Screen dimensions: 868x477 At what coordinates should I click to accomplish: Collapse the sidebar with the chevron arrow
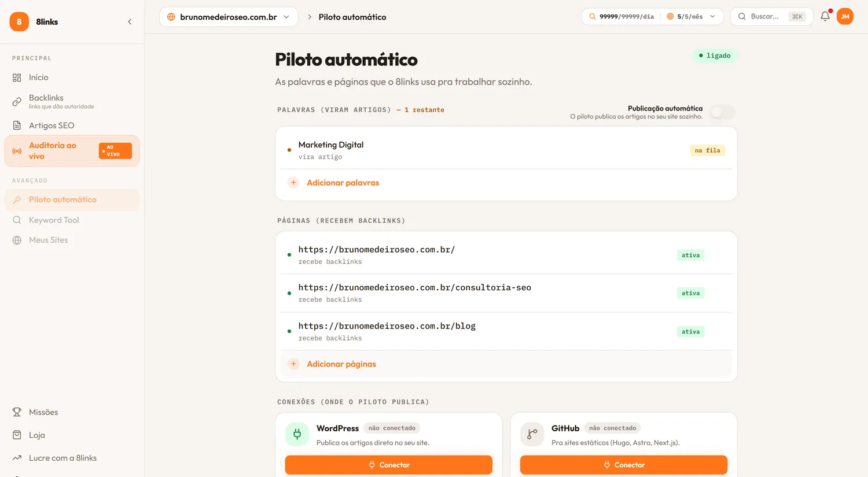tap(130, 22)
